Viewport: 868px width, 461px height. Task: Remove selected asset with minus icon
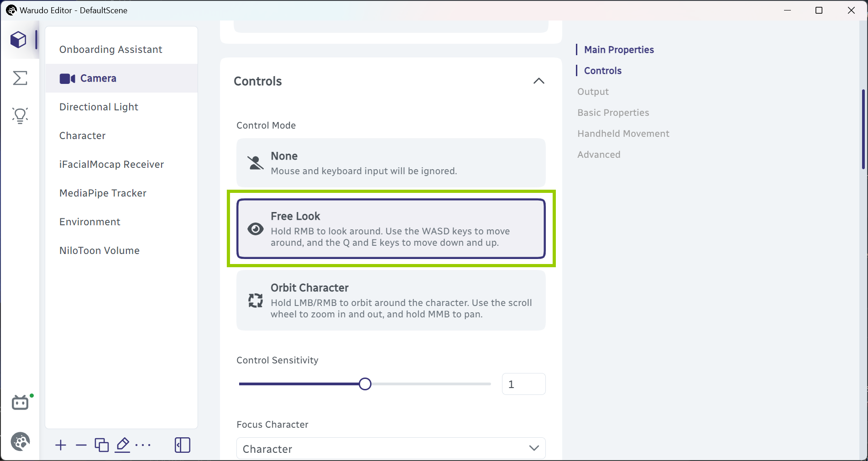(x=81, y=445)
